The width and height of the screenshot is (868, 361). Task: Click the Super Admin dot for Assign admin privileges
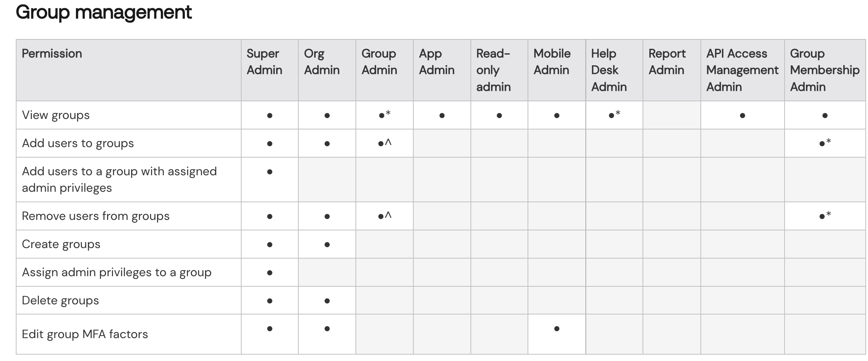(x=269, y=273)
